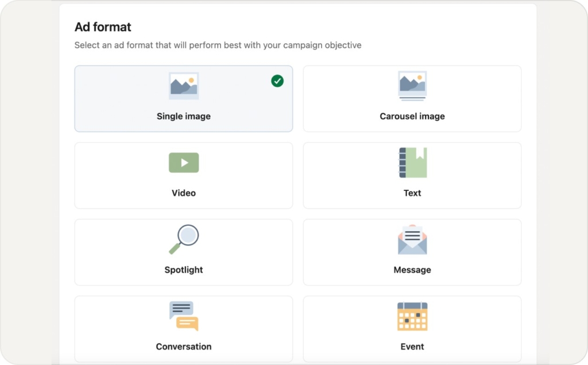Click the ad format description subtitle text
The image size is (588, 365).
(218, 45)
